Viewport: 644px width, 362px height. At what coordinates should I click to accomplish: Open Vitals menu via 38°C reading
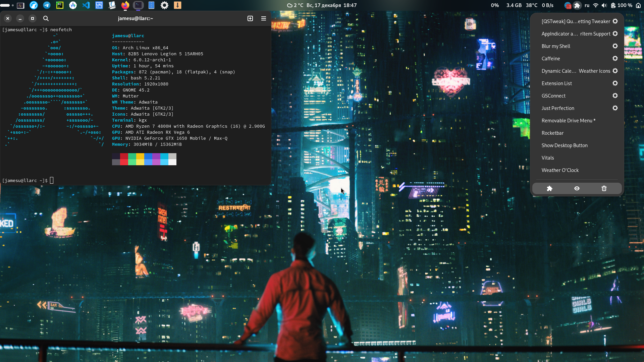[532, 5]
